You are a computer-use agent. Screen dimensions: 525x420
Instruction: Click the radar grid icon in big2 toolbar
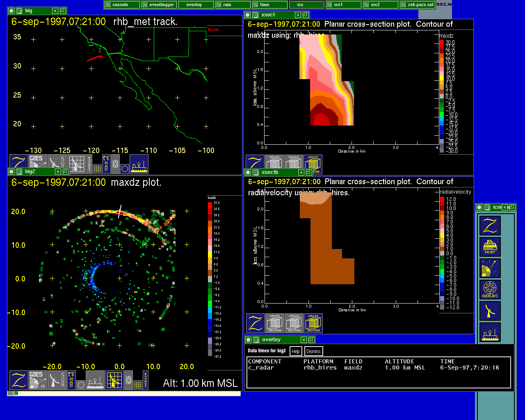click(114, 380)
